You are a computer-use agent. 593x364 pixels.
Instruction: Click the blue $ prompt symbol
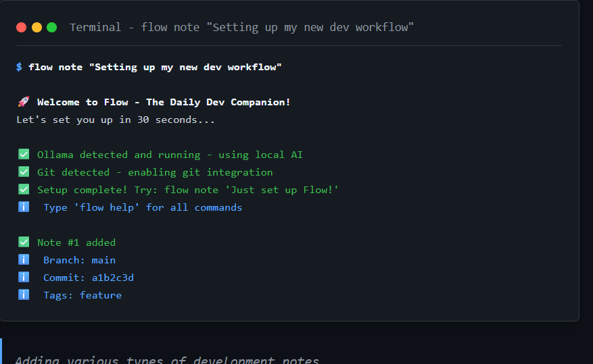19,67
